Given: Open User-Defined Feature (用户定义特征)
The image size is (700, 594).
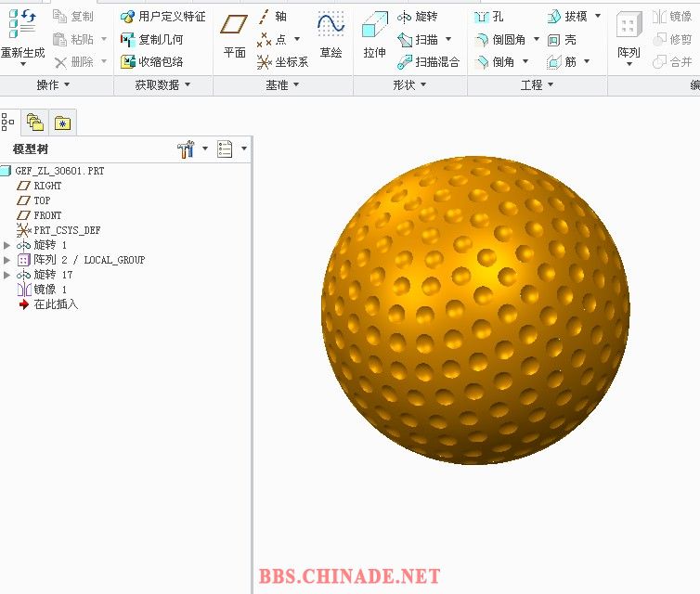Looking at the screenshot, I should pyautogui.click(x=163, y=17).
